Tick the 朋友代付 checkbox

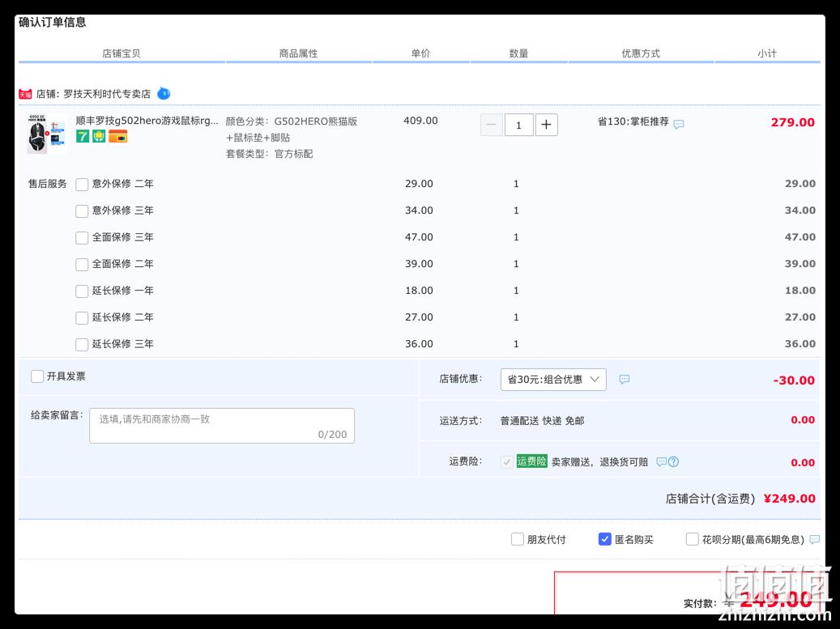tap(518, 539)
